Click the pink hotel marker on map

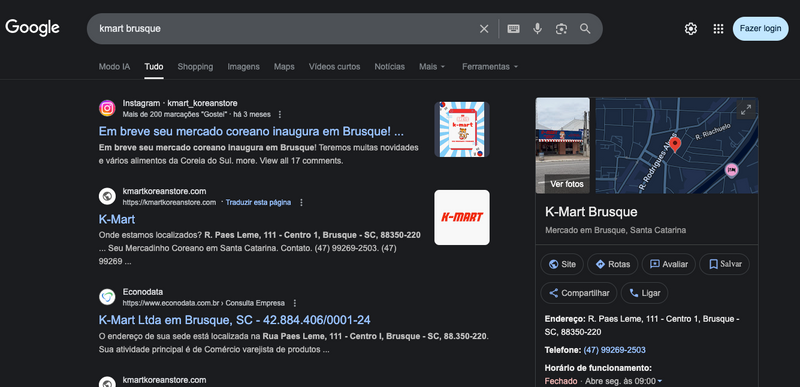pyautogui.click(x=731, y=171)
